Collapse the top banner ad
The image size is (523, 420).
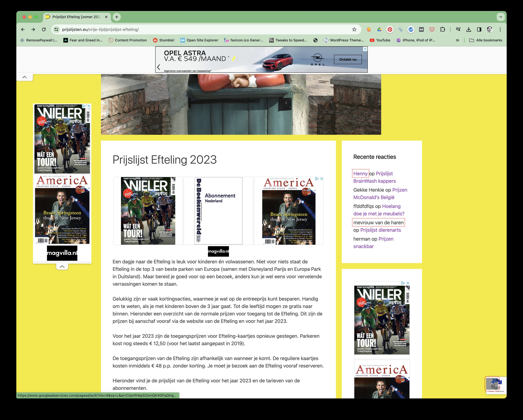click(25, 77)
